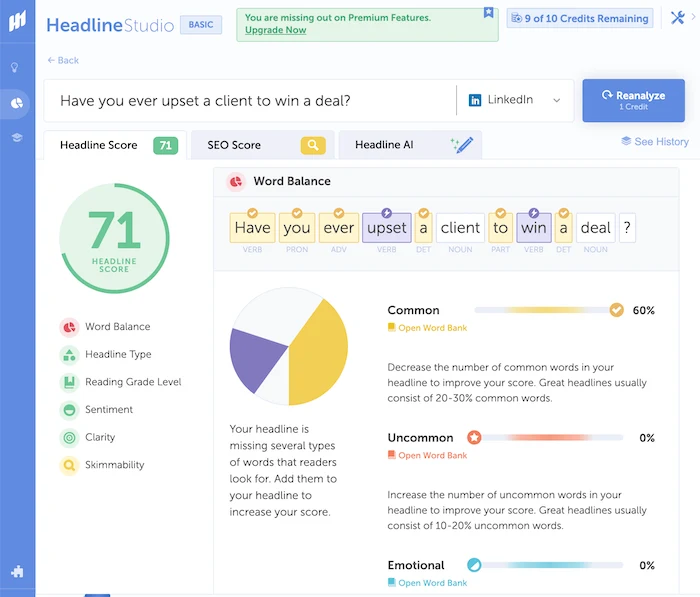Click the Upgrade Now link
Image resolution: width=700 pixels, height=597 pixels.
[x=277, y=31]
